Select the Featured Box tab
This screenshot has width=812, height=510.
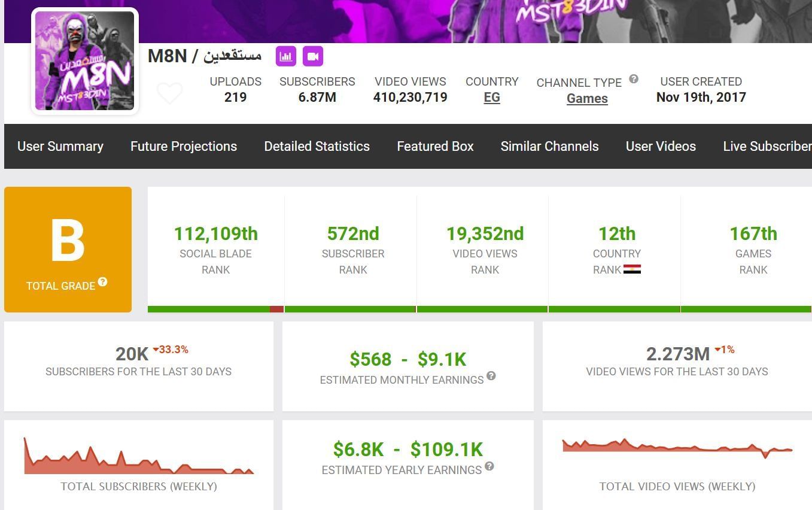(435, 146)
